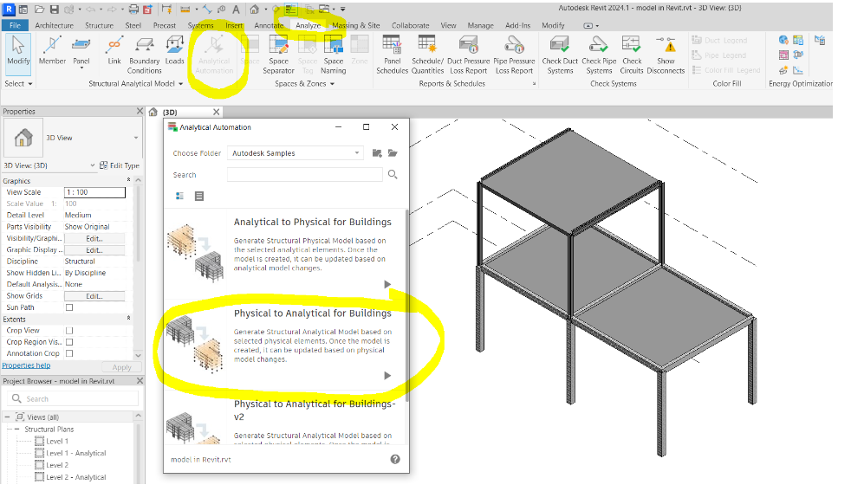Close the {3D} view tab
This screenshot has width=864, height=504.
coord(216,112)
